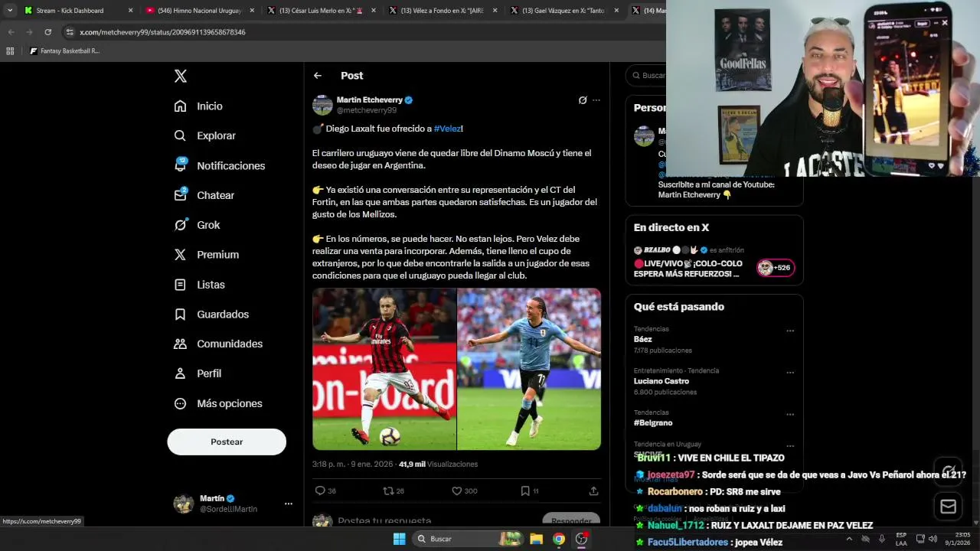
Task: Open the #Velez hashtag link
Action: (x=447, y=129)
